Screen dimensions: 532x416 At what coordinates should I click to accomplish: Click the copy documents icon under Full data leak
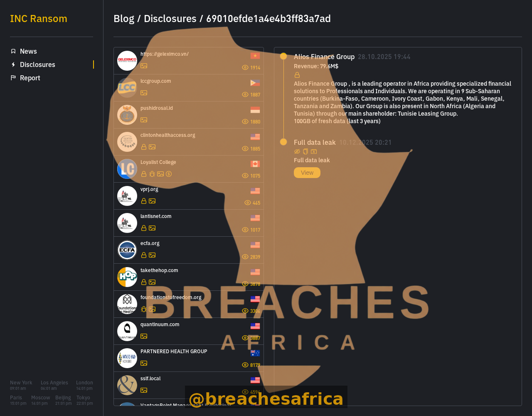305,151
